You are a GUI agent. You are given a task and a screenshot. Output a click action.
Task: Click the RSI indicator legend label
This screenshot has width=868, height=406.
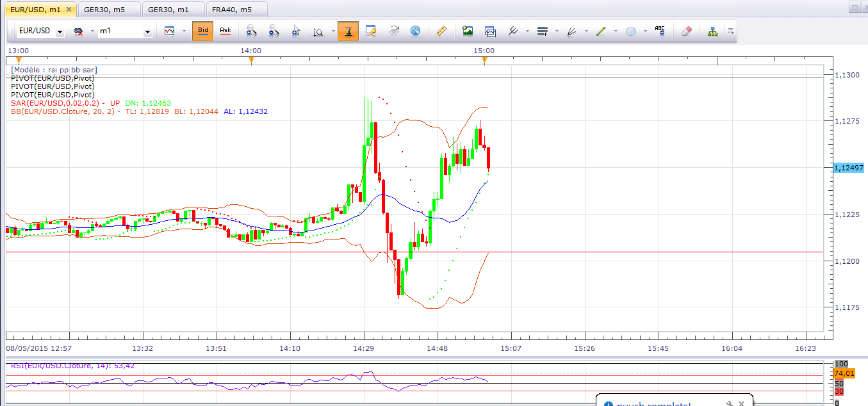[72, 366]
